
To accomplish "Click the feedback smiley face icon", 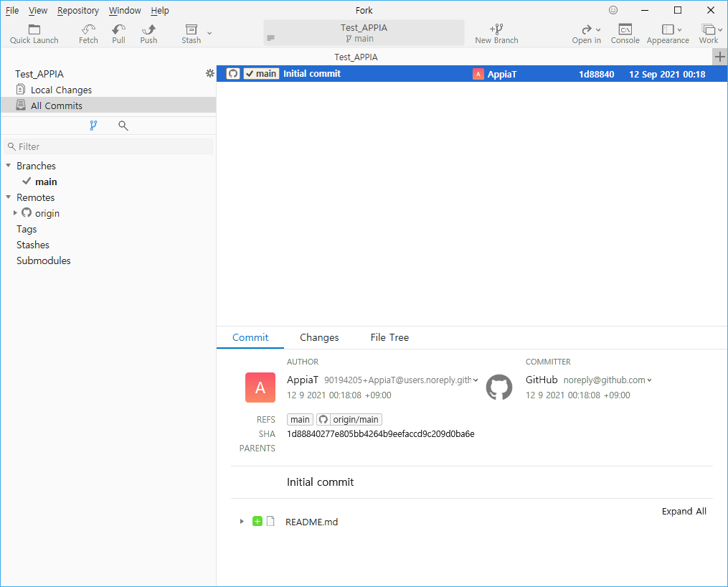I will click(x=613, y=10).
